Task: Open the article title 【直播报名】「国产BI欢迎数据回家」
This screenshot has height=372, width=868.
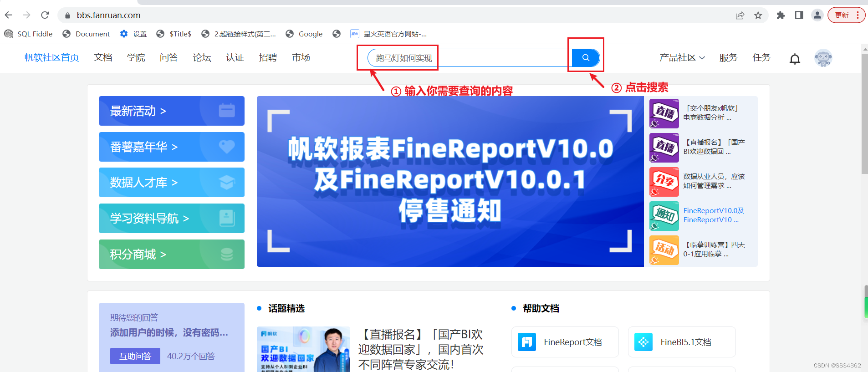Action: point(421,349)
